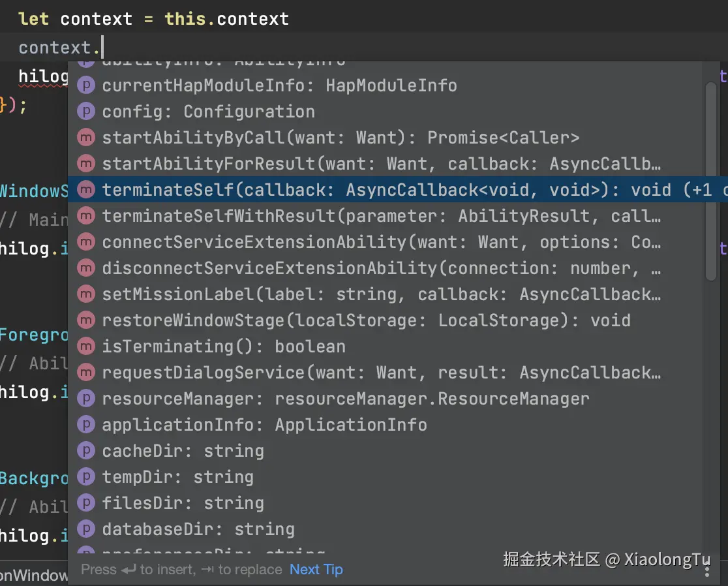Choose the terminateSelfWithResult completion entry
Screen dimensions: 728x586
(381, 216)
